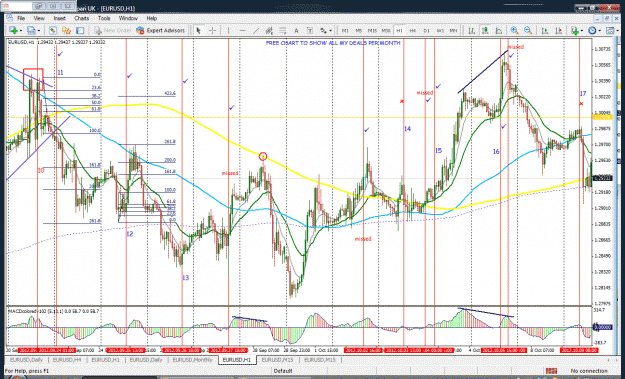Switch to Line Chart display
Screen dimensions: 625x379
click(499, 30)
